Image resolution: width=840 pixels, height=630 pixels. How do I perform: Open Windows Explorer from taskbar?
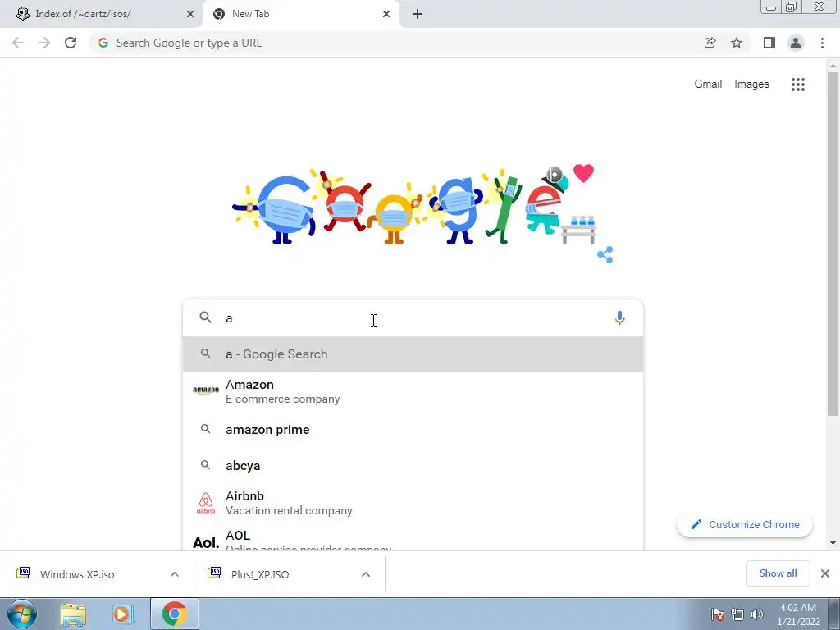coord(73,614)
